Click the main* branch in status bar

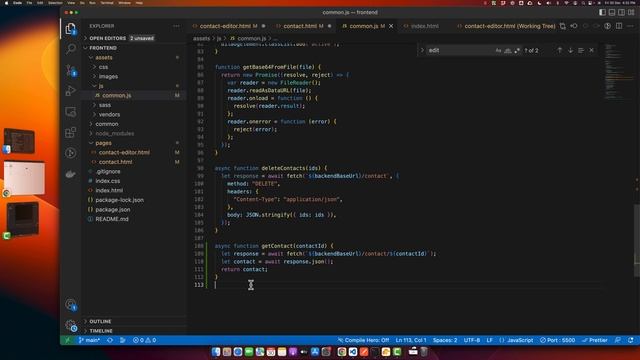coord(89,340)
